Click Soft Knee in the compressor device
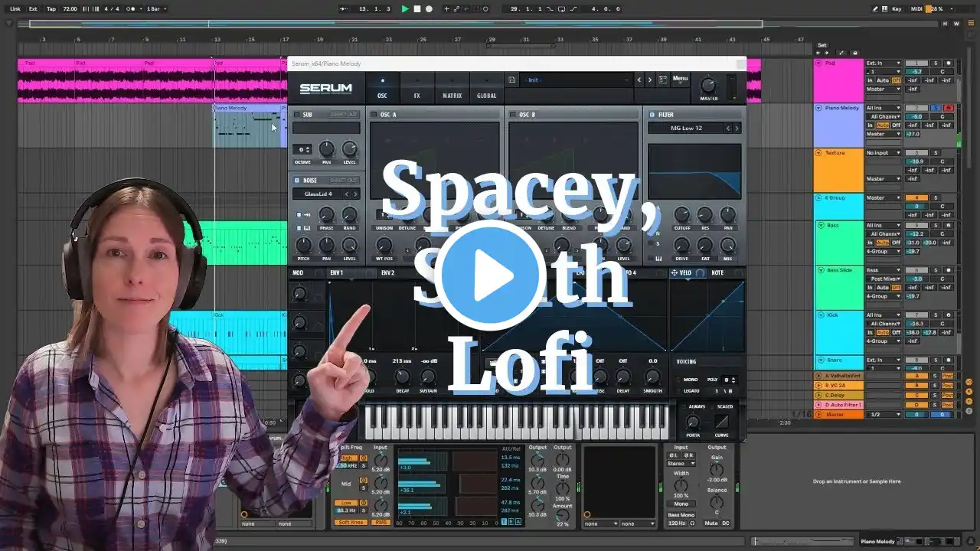Image resolution: width=980 pixels, height=551 pixels. (x=352, y=523)
